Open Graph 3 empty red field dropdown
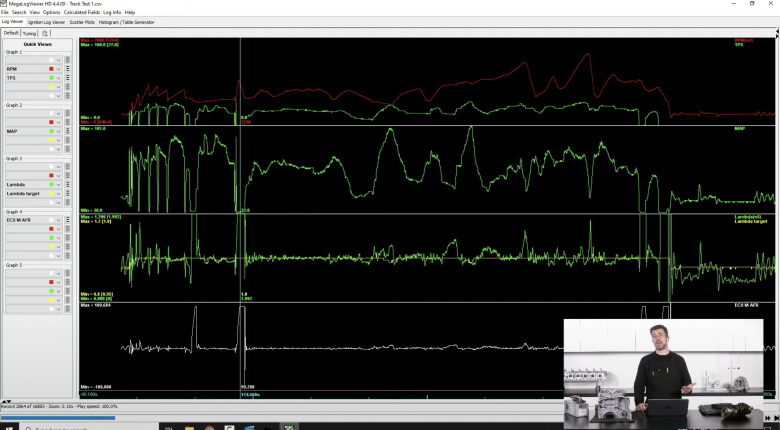Image resolution: width=780 pixels, height=430 pixels. (58, 176)
